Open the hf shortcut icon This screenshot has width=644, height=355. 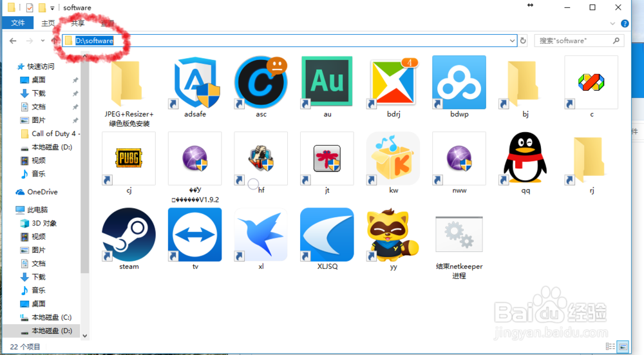pyautogui.click(x=261, y=158)
